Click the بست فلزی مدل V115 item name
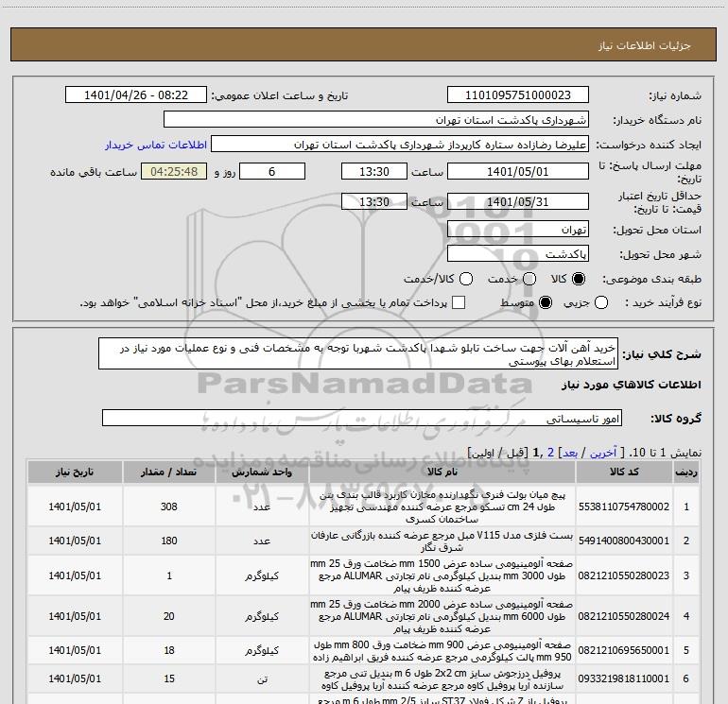Screen dimensions: 728x704 442,541
